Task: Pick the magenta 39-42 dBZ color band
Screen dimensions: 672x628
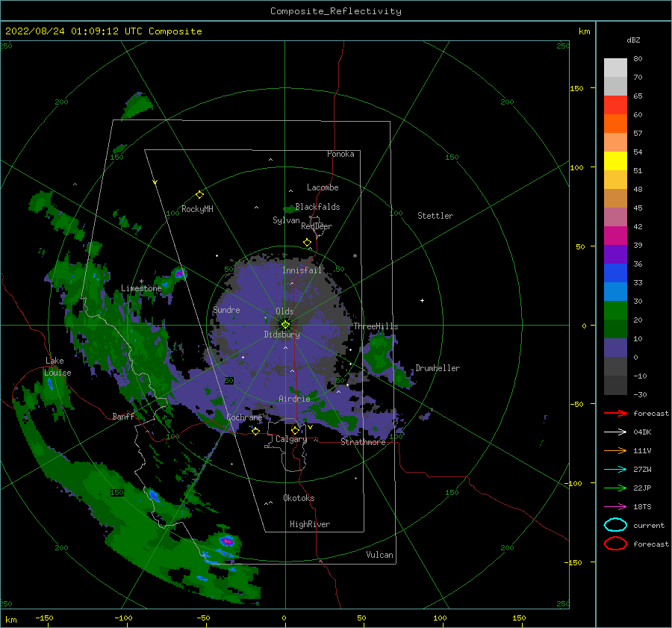Action: click(x=615, y=236)
